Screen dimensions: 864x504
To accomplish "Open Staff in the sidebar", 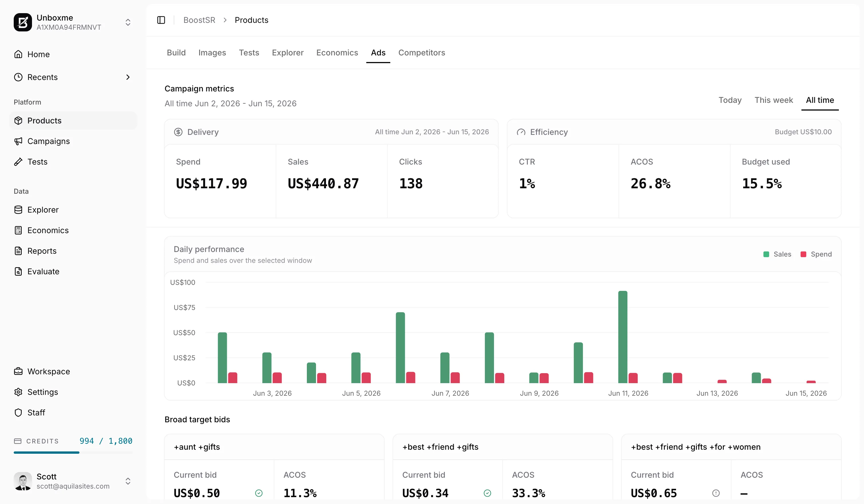I will point(73,413).
